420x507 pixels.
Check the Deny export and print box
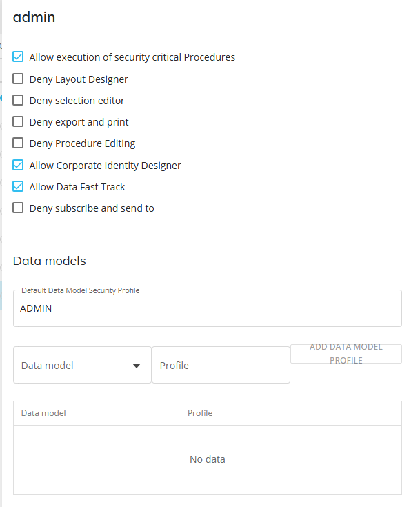[19, 122]
